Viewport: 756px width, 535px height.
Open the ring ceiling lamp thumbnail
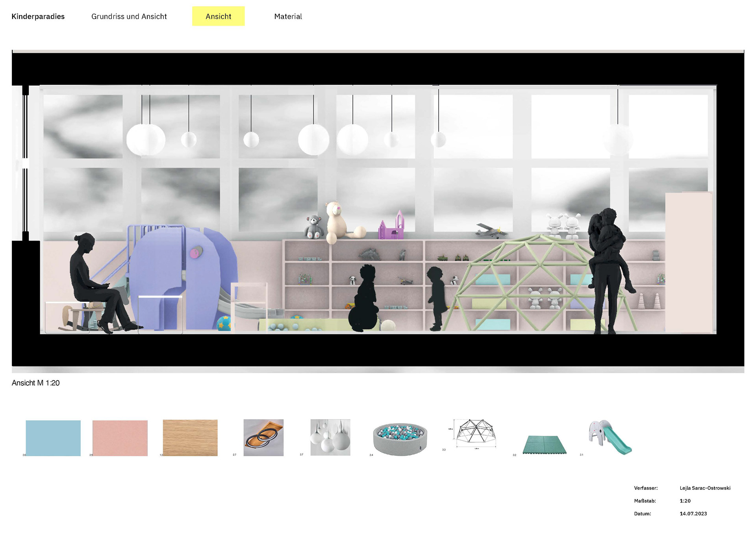pos(263,437)
